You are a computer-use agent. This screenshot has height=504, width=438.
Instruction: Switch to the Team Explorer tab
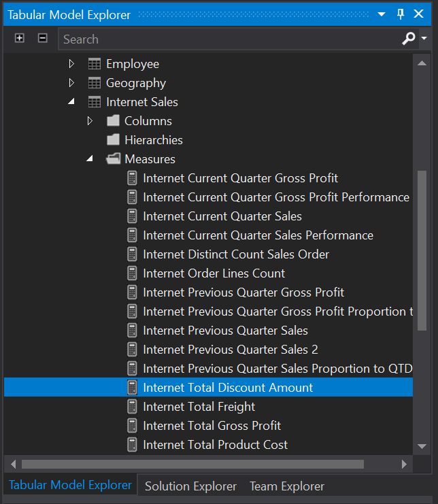(286, 486)
